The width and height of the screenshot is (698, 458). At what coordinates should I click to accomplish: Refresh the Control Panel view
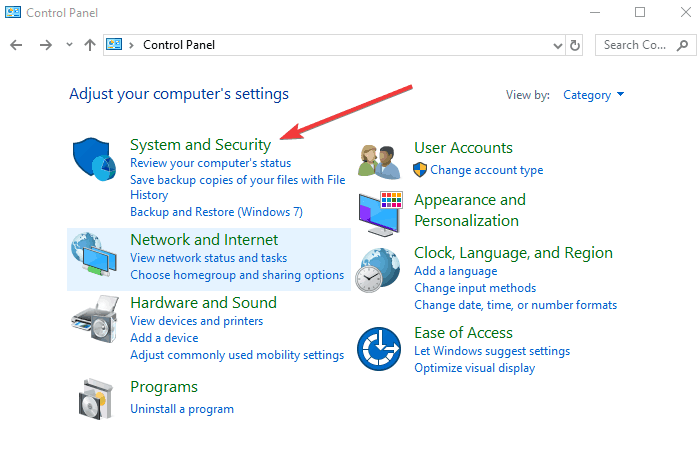(x=575, y=45)
